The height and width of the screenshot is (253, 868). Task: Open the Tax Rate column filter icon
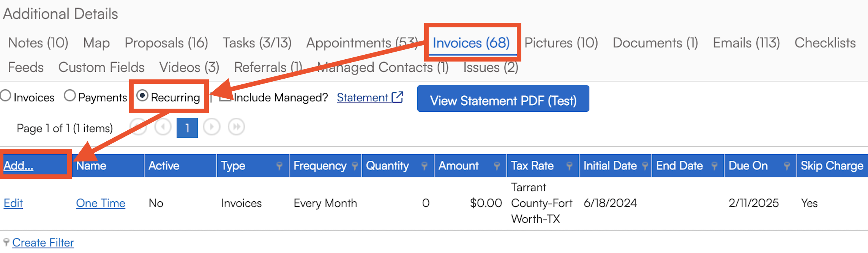tap(569, 166)
